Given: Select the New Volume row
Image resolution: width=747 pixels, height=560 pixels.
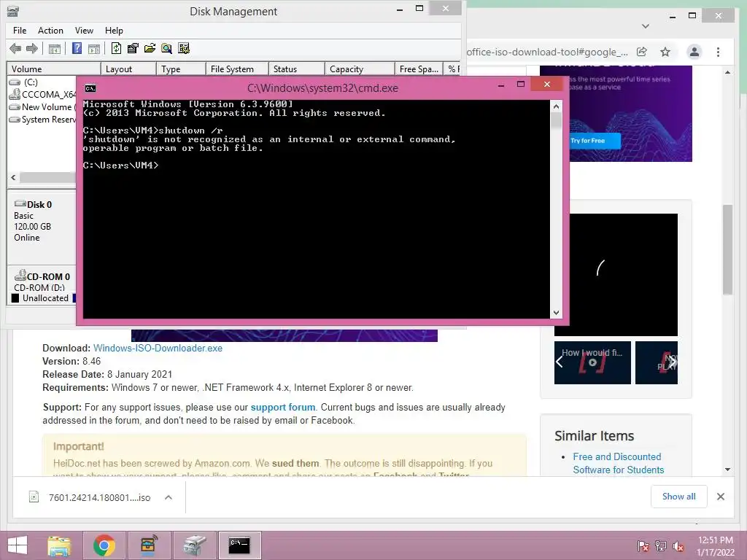Looking at the screenshot, I should click(x=42, y=107).
